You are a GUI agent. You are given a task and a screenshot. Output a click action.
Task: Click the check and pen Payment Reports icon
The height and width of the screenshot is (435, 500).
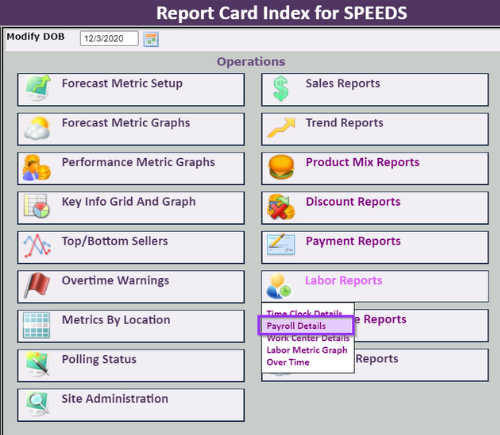pos(281,245)
